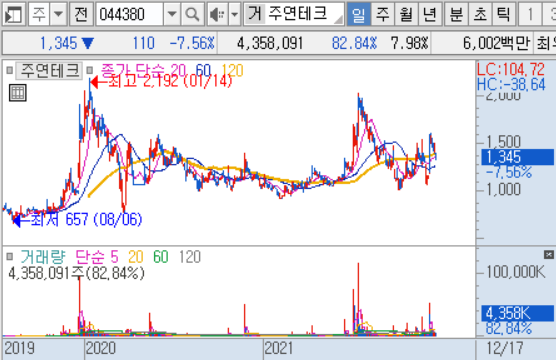Click the 2020 date axis label
The height and width of the screenshot is (360, 556).
coord(101,348)
